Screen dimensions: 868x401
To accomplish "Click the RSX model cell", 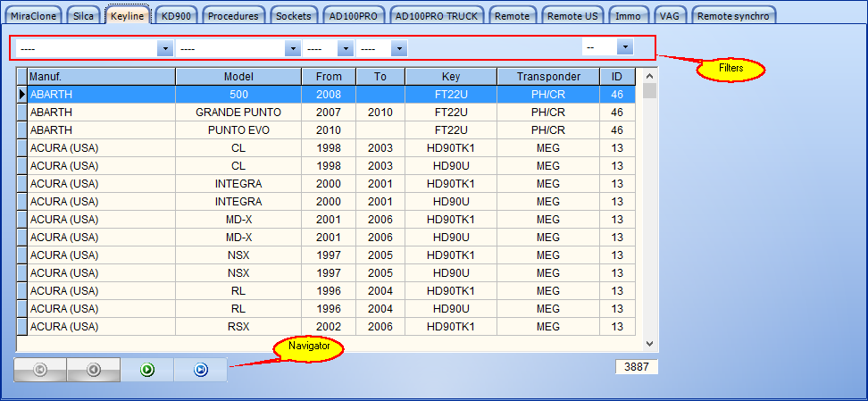I will (x=238, y=326).
